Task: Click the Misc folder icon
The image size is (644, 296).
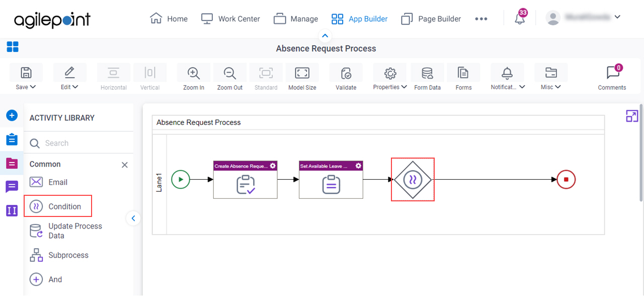Action: point(551,73)
